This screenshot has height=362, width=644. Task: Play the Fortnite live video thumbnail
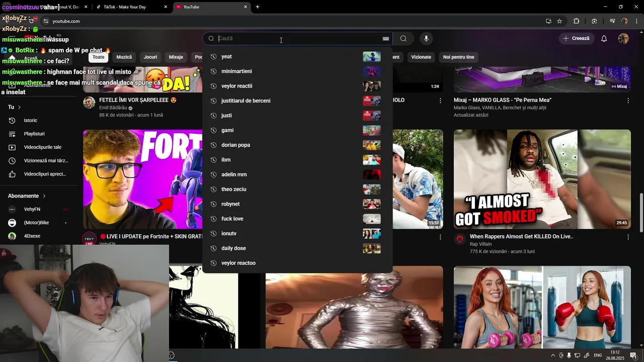tap(142, 179)
